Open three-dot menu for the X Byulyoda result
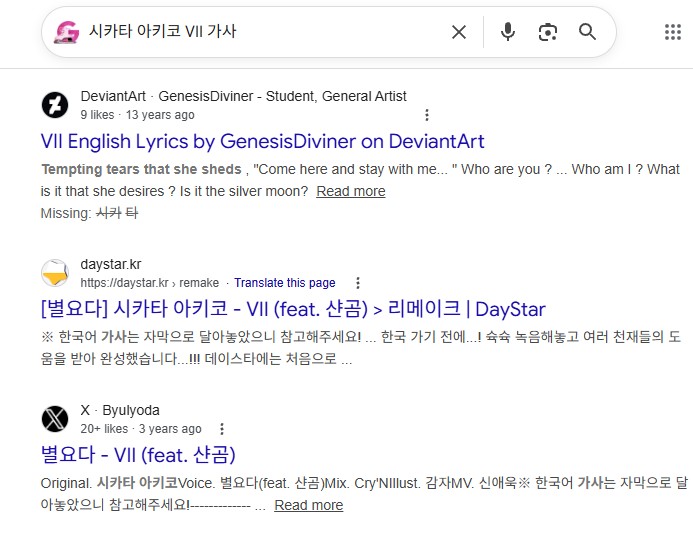The height and width of the screenshot is (542, 693). coord(222,429)
